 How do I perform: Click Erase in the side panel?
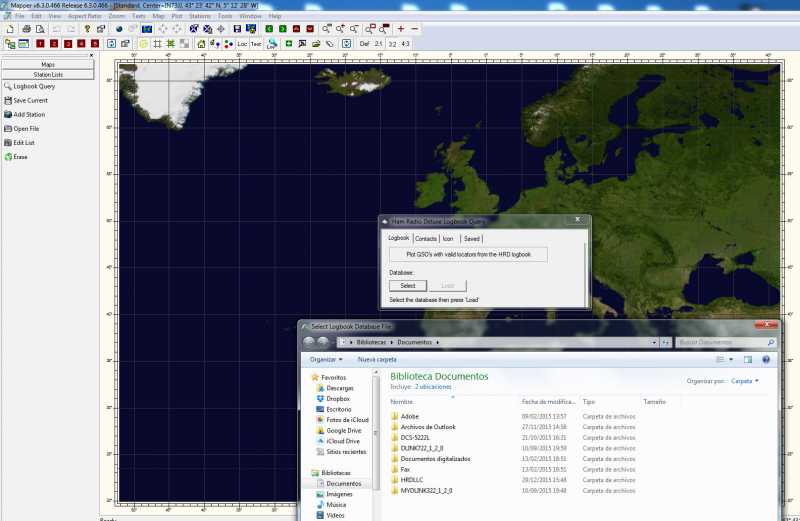[x=16, y=157]
